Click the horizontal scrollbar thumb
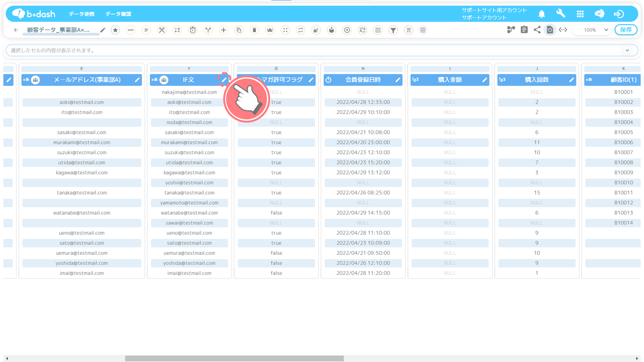 (234, 358)
